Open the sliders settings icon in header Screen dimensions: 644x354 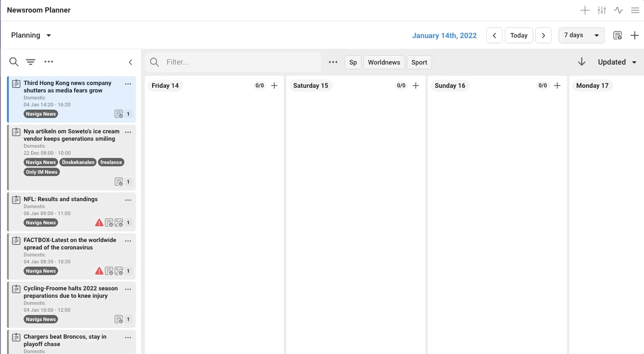(602, 10)
